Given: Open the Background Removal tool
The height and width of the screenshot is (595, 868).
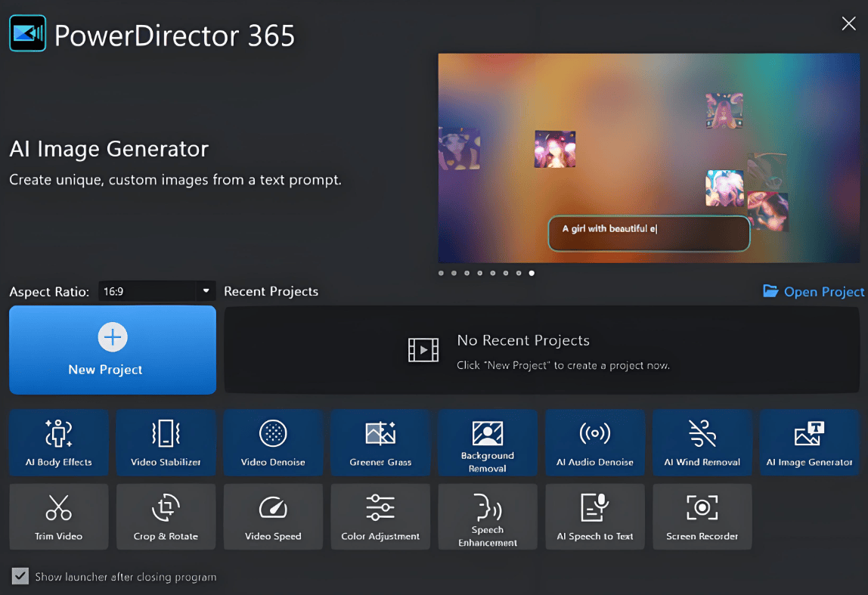Looking at the screenshot, I should 488,442.
